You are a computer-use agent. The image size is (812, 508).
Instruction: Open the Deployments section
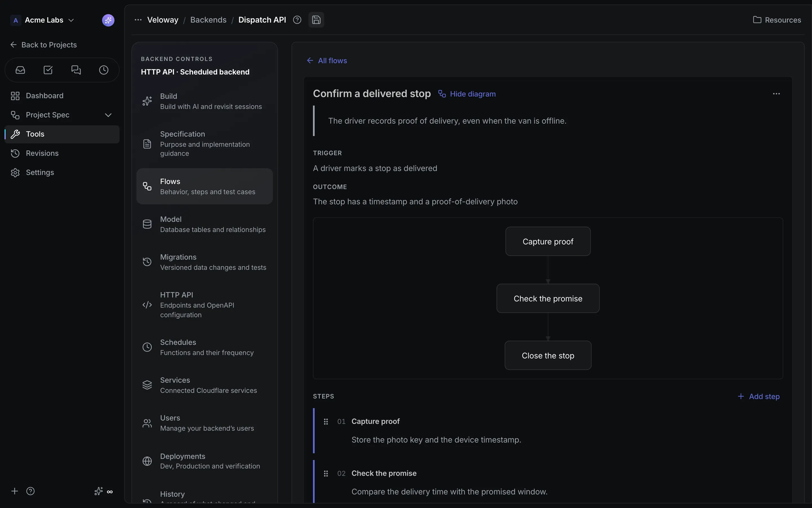click(204, 461)
